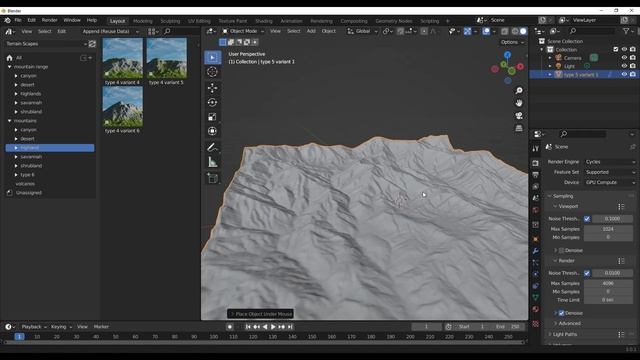
Task: Open the viewport Add menu
Action: coord(311,31)
